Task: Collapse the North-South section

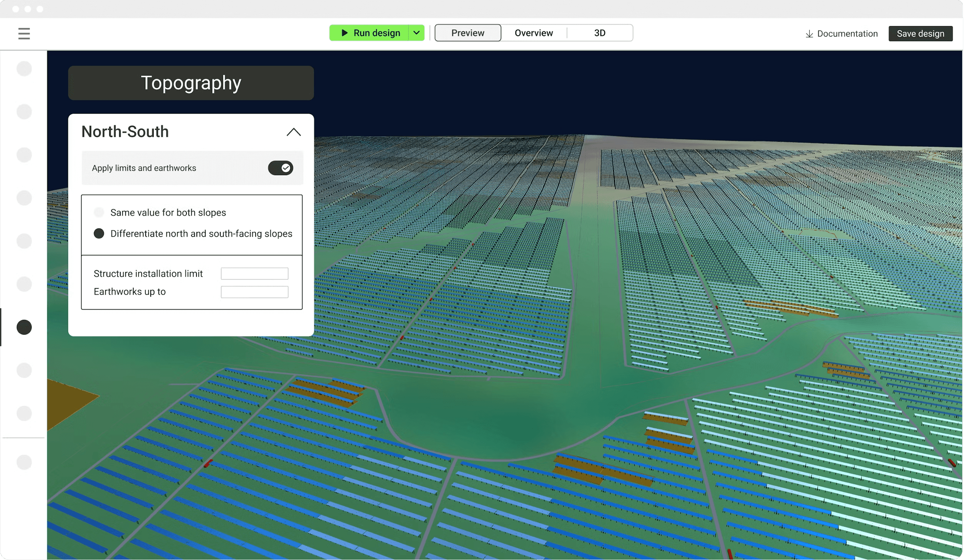Action: [293, 132]
